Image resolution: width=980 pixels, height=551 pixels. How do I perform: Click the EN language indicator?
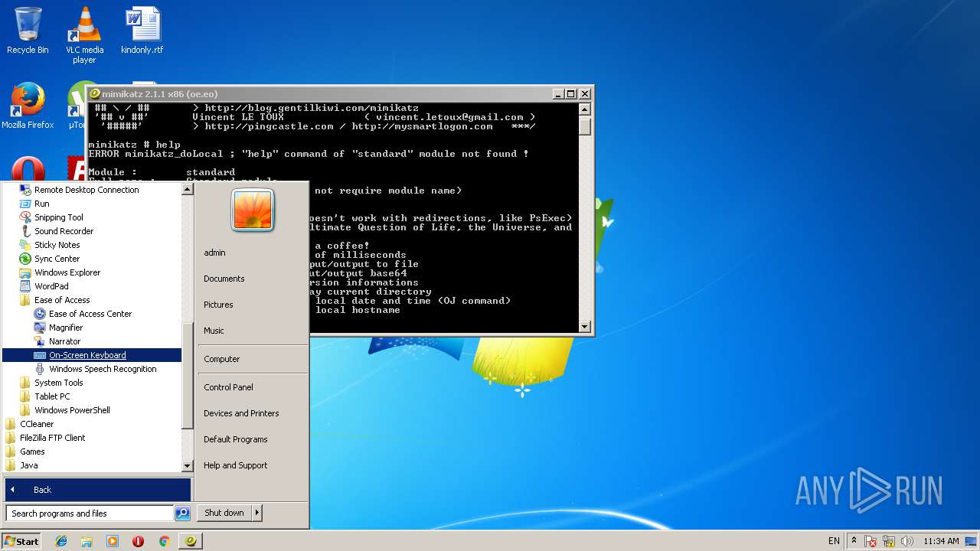coord(834,541)
